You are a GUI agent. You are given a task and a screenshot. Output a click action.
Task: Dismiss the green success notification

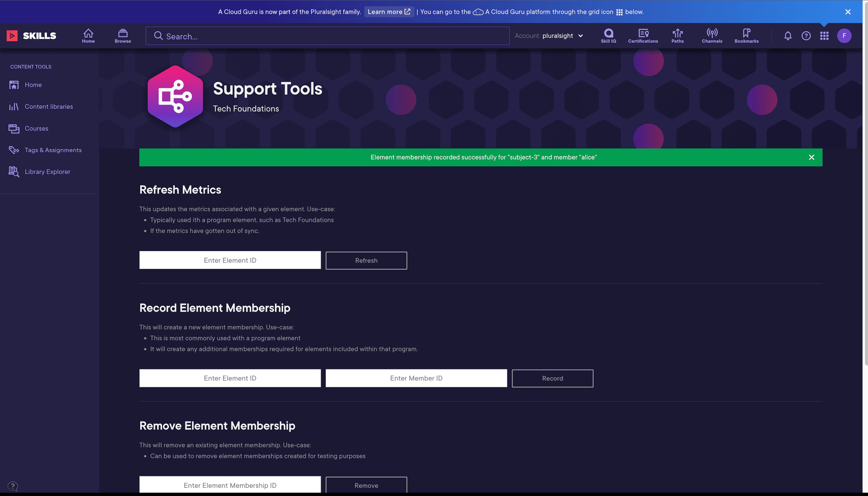[811, 157]
